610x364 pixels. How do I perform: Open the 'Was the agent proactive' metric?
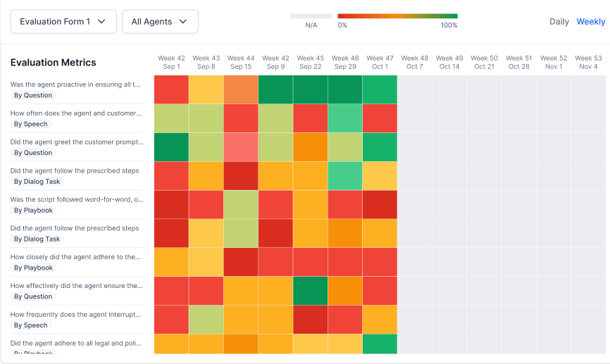coord(75,84)
